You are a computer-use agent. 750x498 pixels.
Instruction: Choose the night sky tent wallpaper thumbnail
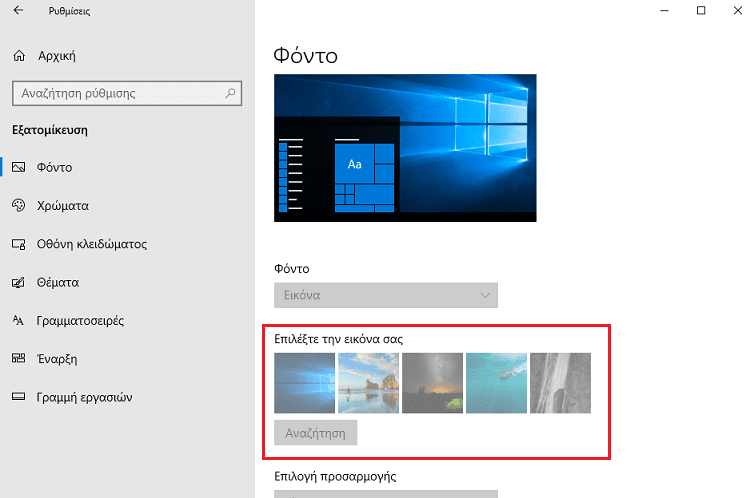[x=432, y=383]
